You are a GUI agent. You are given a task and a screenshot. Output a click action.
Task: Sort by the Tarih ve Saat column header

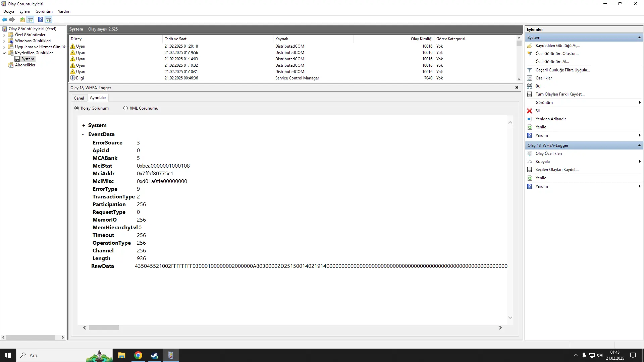[x=218, y=39]
